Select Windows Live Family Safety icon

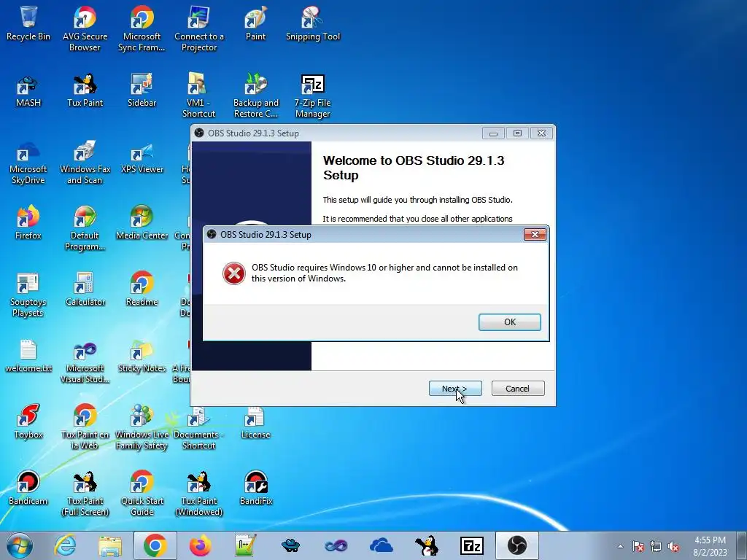142,427
